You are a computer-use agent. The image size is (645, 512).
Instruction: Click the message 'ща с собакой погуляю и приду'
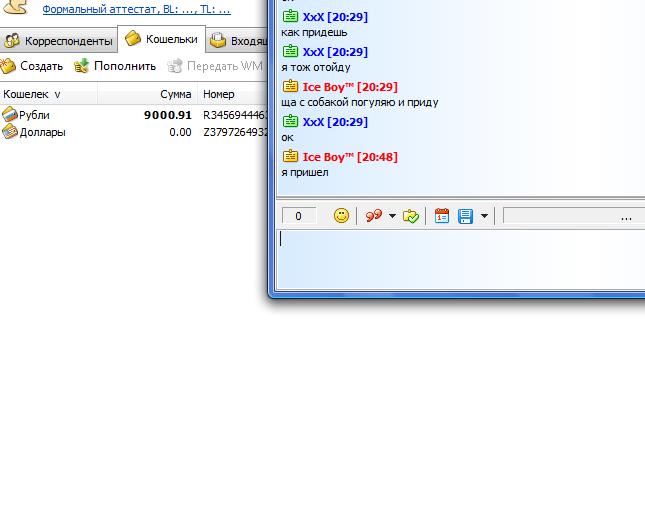click(x=360, y=102)
